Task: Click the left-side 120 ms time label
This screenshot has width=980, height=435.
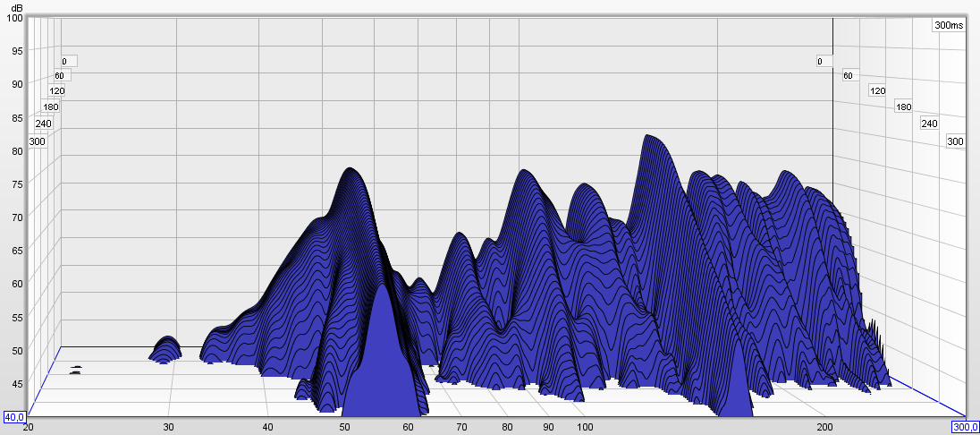Action: tap(57, 90)
